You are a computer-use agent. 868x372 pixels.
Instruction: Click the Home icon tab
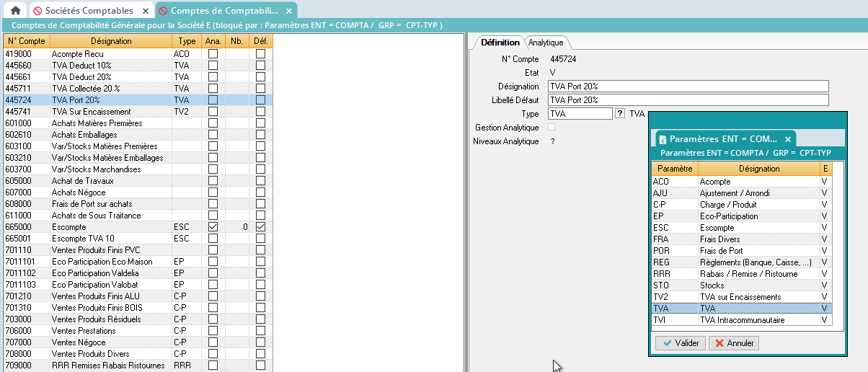[x=14, y=11]
